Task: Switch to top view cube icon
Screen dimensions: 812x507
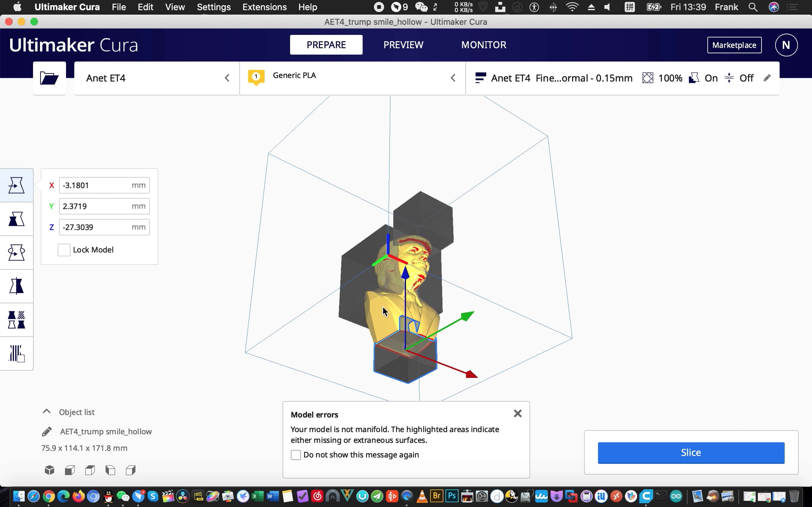Action: pyautogui.click(x=90, y=470)
